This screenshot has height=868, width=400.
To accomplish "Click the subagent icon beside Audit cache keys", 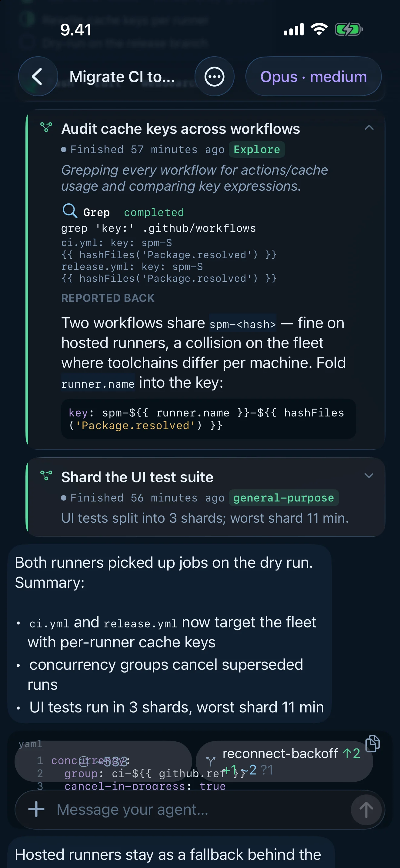I will tap(46, 127).
